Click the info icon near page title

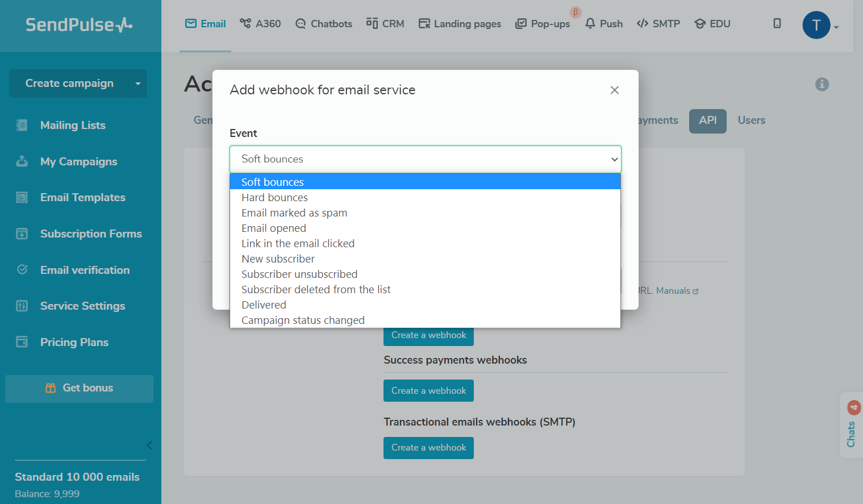(822, 85)
